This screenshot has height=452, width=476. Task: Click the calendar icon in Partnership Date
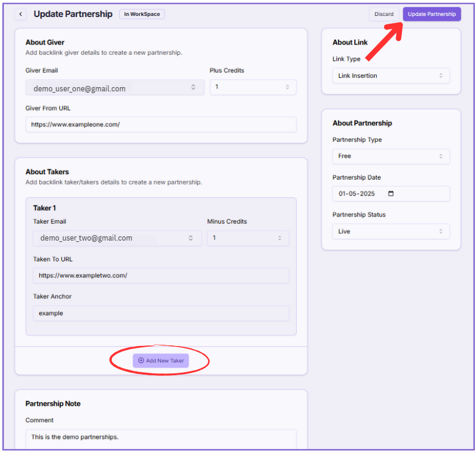(x=391, y=194)
